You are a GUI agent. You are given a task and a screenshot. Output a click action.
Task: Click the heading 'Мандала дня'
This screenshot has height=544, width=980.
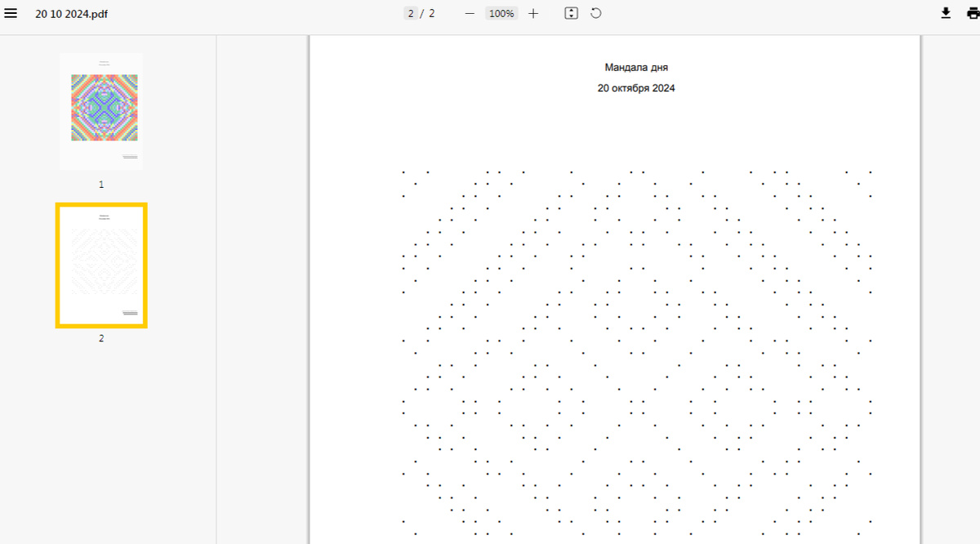[x=636, y=67]
